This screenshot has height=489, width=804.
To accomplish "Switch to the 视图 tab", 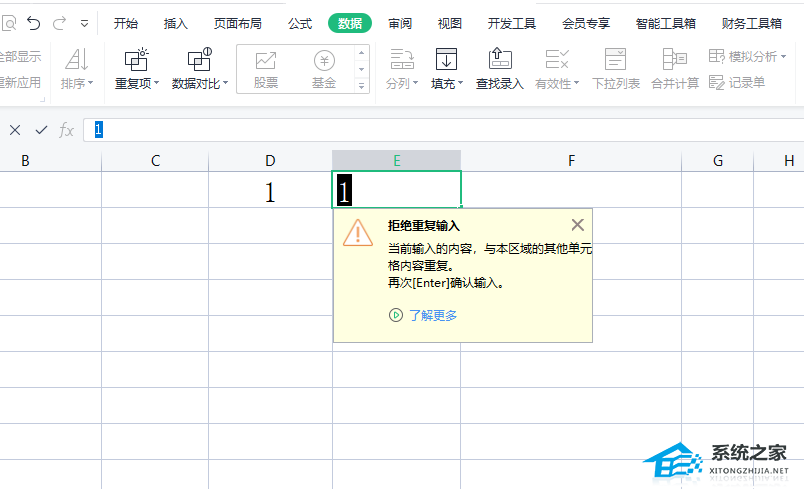I will (450, 24).
